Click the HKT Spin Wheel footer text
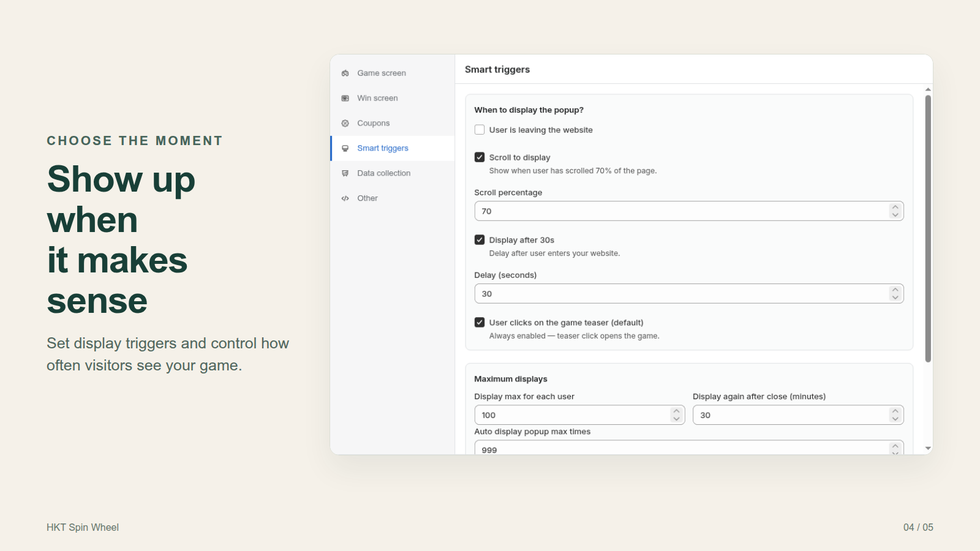 click(83, 527)
